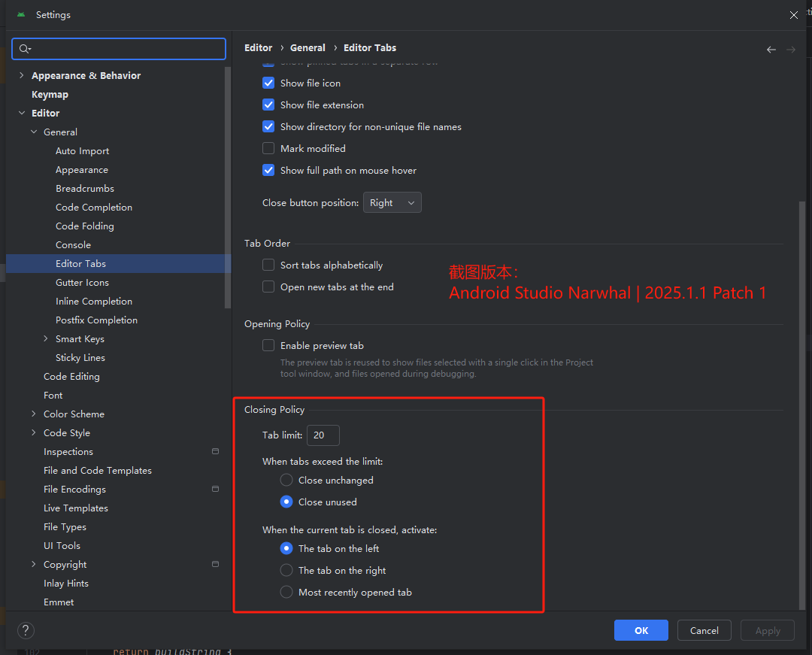Click Editor in the breadcrumb path

[x=258, y=47]
